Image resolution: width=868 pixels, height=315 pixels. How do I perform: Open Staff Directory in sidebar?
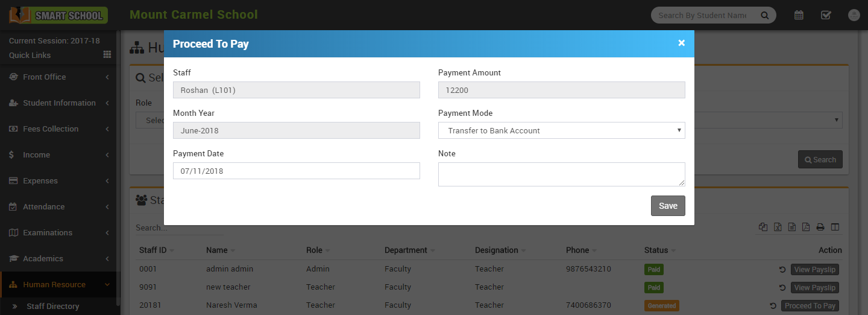(53, 306)
